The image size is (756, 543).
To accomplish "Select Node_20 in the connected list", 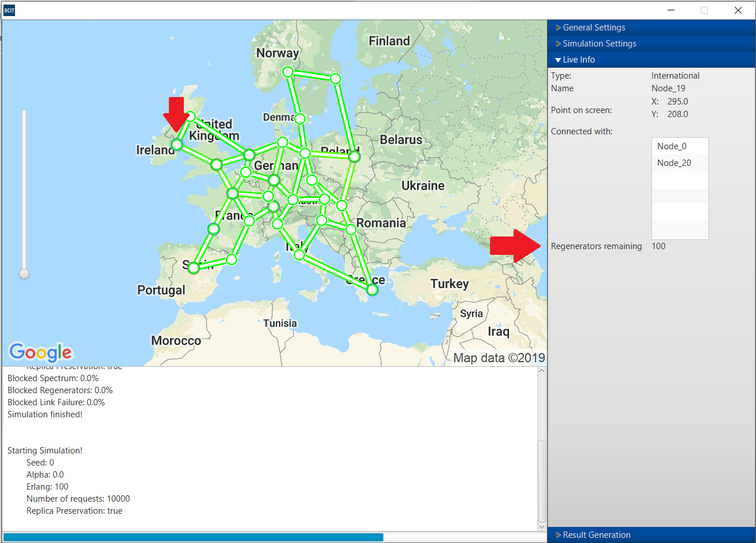I will 680,163.
